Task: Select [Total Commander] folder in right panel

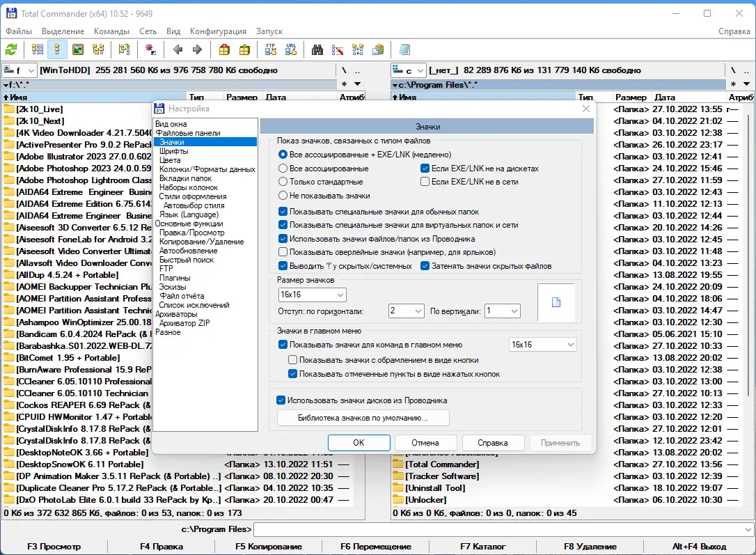Action: coord(442,464)
